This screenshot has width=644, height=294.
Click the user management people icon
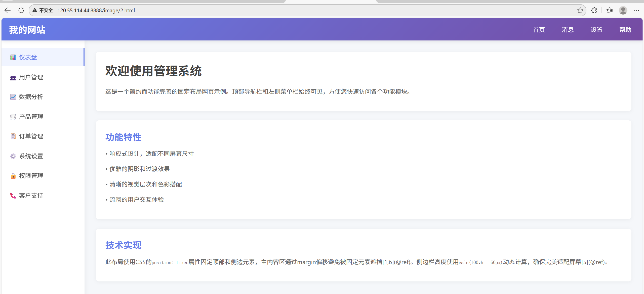tap(13, 77)
